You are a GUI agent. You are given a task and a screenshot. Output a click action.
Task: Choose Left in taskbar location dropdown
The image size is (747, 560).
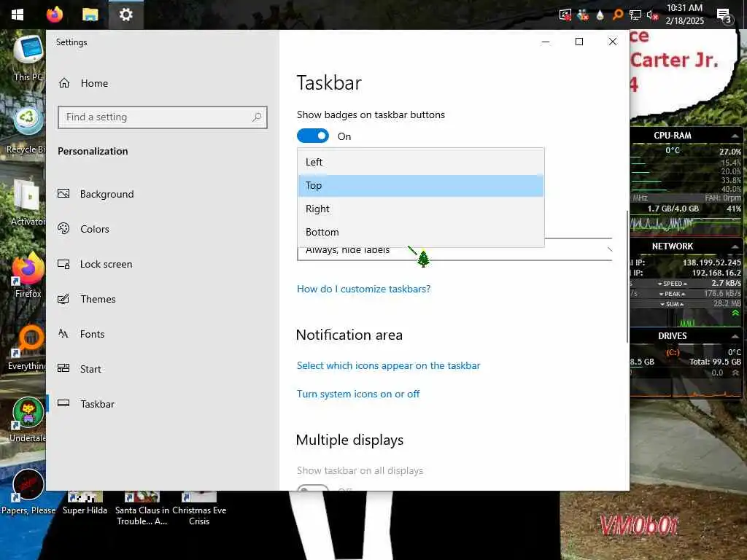421,162
